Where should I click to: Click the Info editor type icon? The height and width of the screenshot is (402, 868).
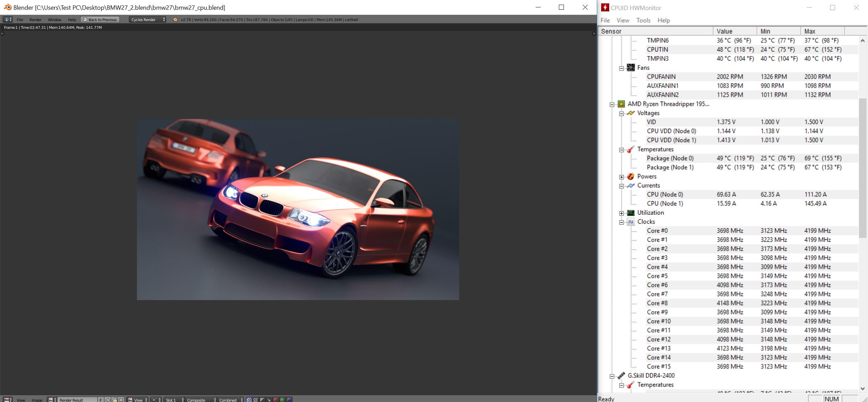coord(7,19)
